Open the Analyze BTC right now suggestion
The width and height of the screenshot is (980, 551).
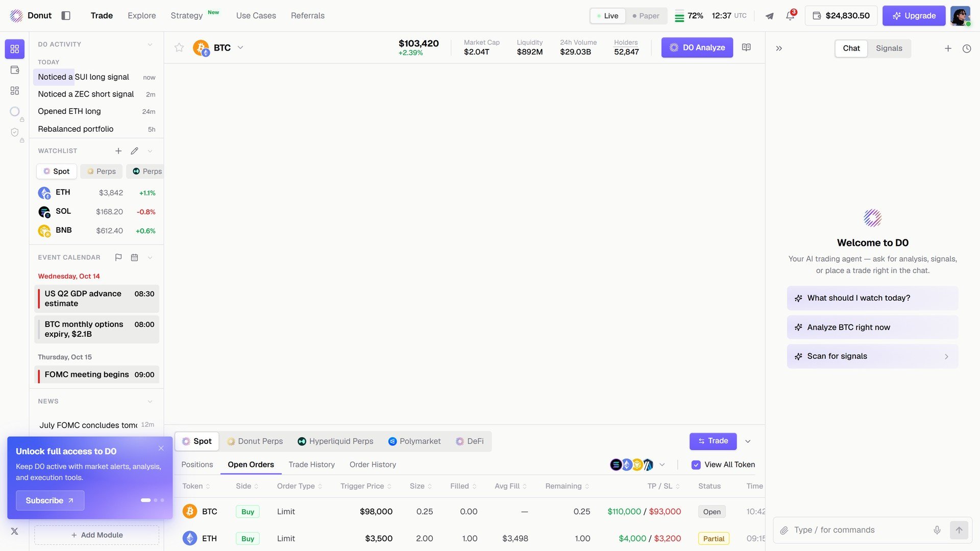click(x=872, y=328)
